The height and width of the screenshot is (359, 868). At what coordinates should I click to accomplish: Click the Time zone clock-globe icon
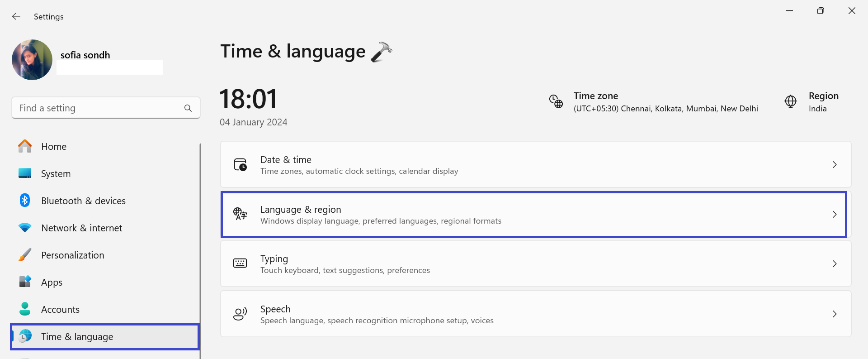[x=556, y=101]
